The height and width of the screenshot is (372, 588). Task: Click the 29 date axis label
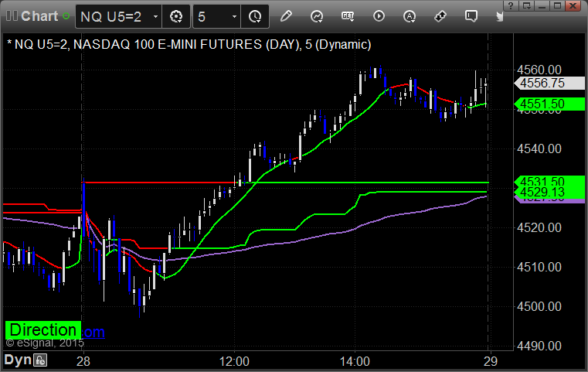pos(490,361)
